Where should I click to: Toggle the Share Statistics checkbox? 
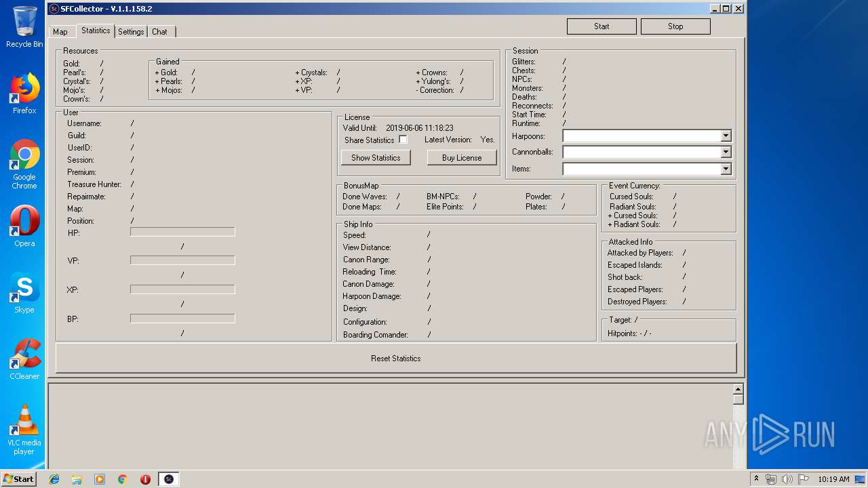point(403,140)
